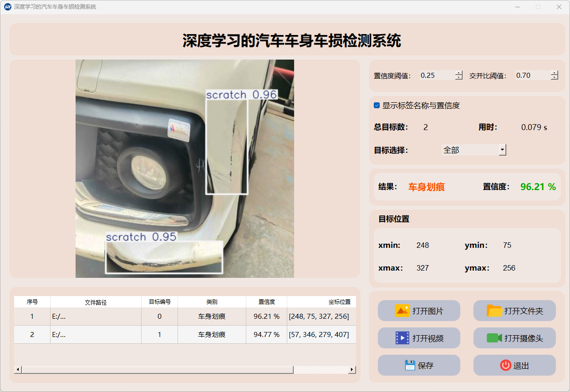
Task: Click the 交并比阈值 value field
Action: point(532,75)
